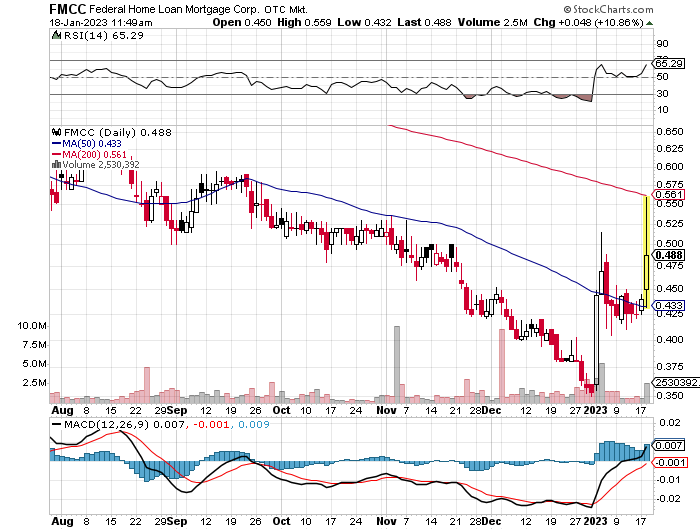Click 'Oct' on the price panel date axis
This screenshot has width=700, height=530.
[x=281, y=410]
